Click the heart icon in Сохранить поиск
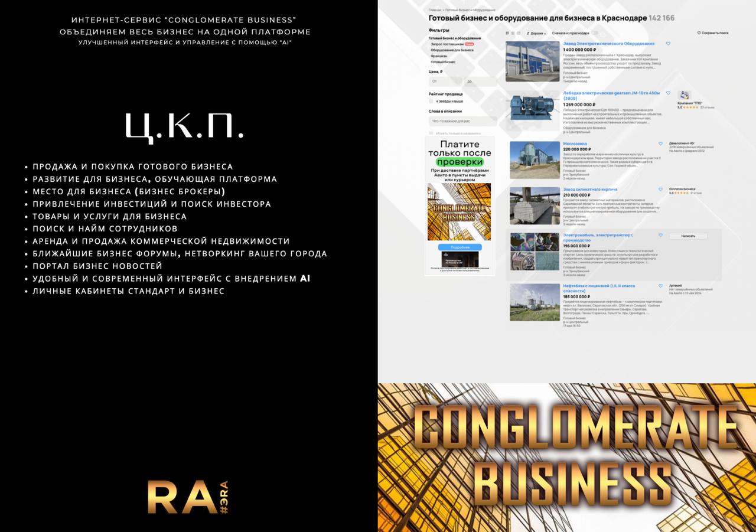This screenshot has width=756, height=532. pos(699,33)
